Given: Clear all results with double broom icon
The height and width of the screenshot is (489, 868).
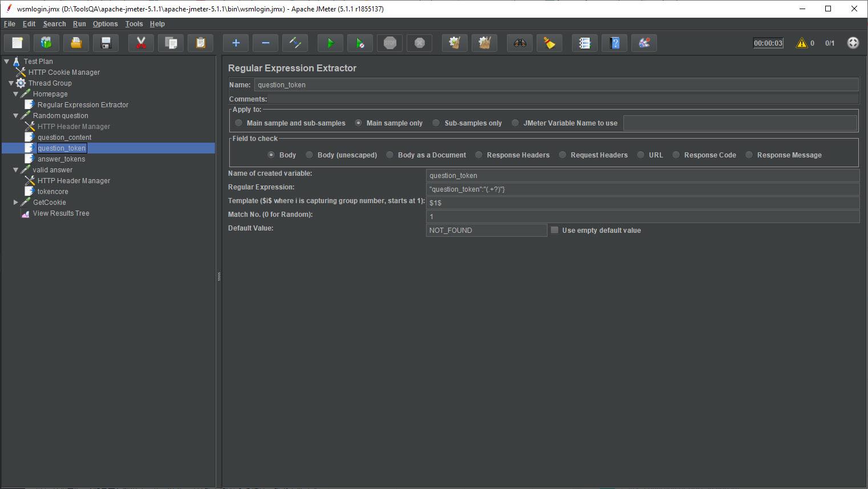Looking at the screenshot, I should pyautogui.click(x=484, y=43).
